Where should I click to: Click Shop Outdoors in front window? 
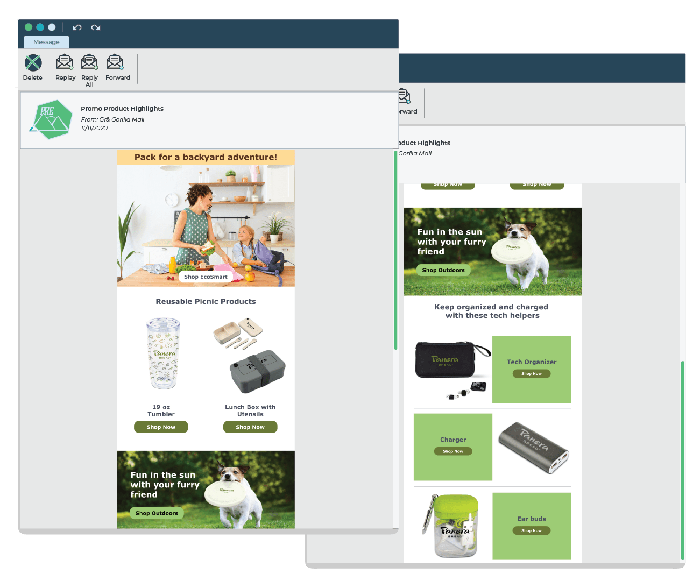[157, 513]
